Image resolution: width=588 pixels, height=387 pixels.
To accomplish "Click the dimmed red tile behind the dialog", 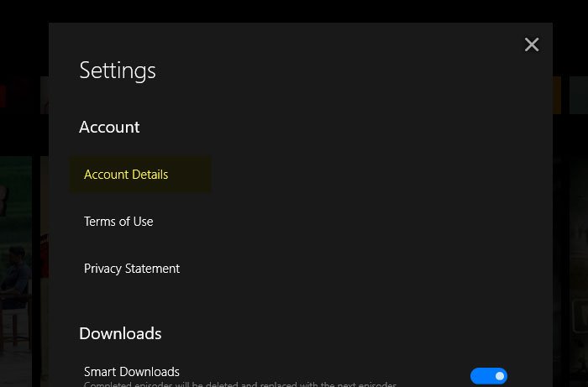I will (3, 97).
